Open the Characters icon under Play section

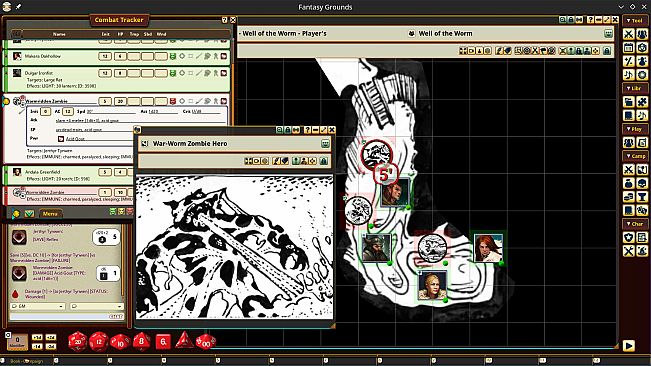(x=629, y=143)
